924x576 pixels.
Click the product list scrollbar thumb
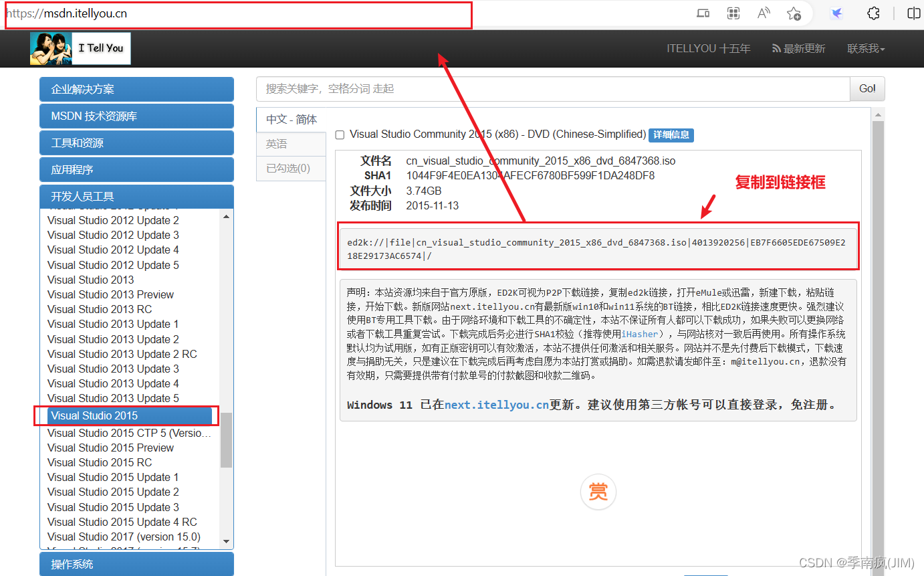226,440
